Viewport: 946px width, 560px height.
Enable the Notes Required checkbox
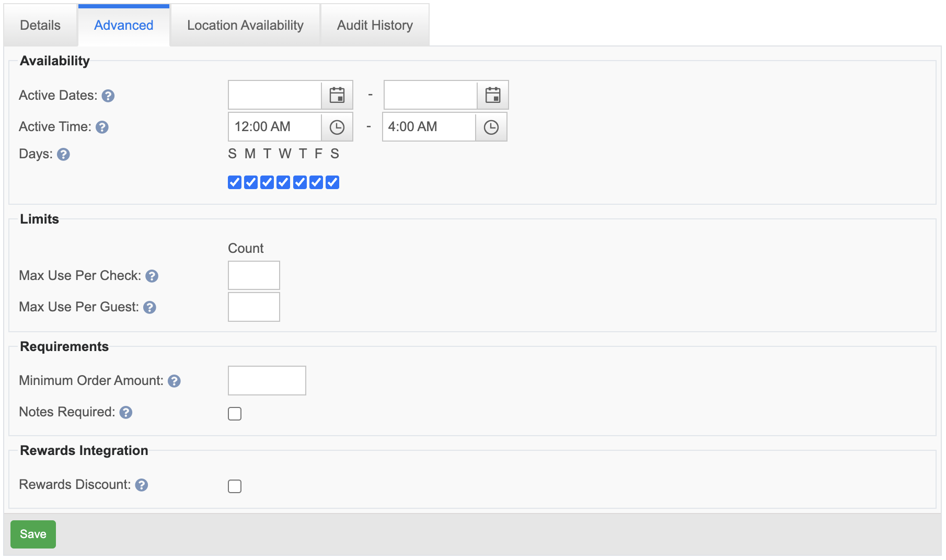pos(235,414)
